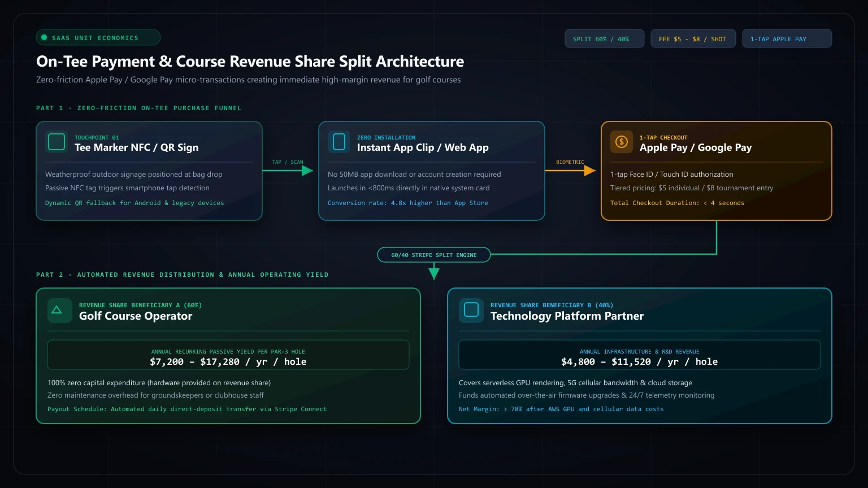Click the Revenue Share Beneficiary B (40%) label
Image resolution: width=868 pixels, height=488 pixels.
pos(552,305)
